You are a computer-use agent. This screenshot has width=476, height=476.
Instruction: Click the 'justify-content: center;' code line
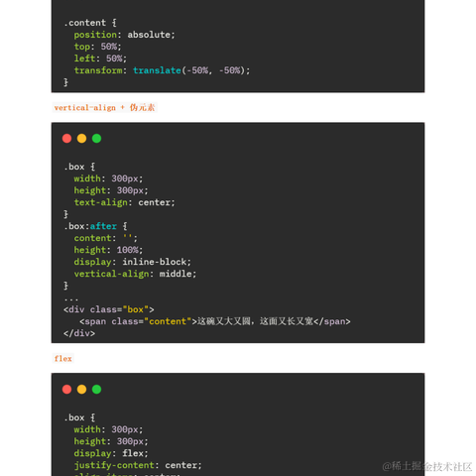pyautogui.click(x=138, y=465)
